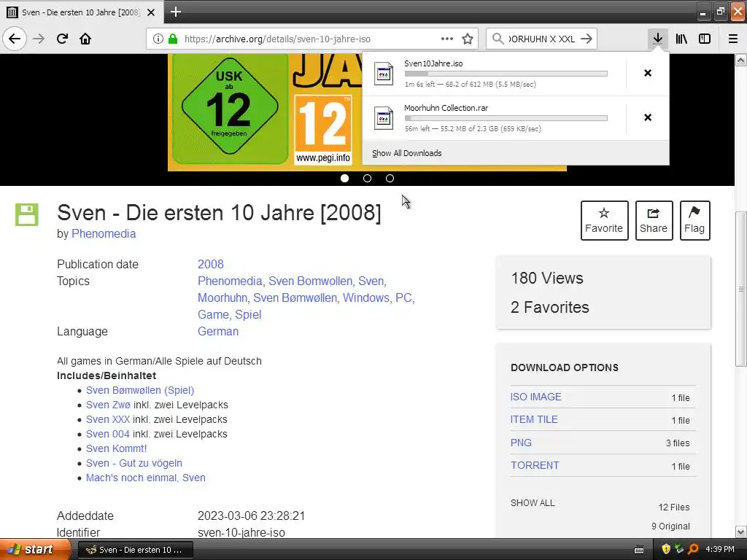This screenshot has width=747, height=560.
Task: Click the search magnifier icon
Action: 498,39
